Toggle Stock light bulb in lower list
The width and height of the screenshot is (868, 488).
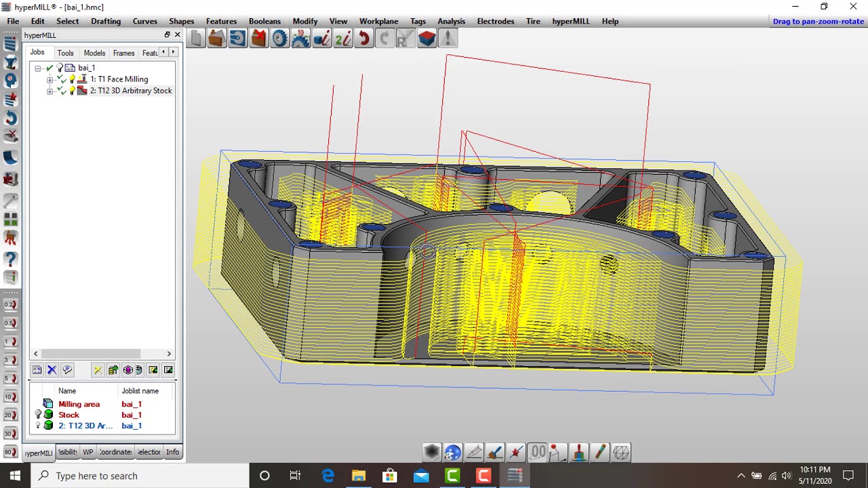38,415
